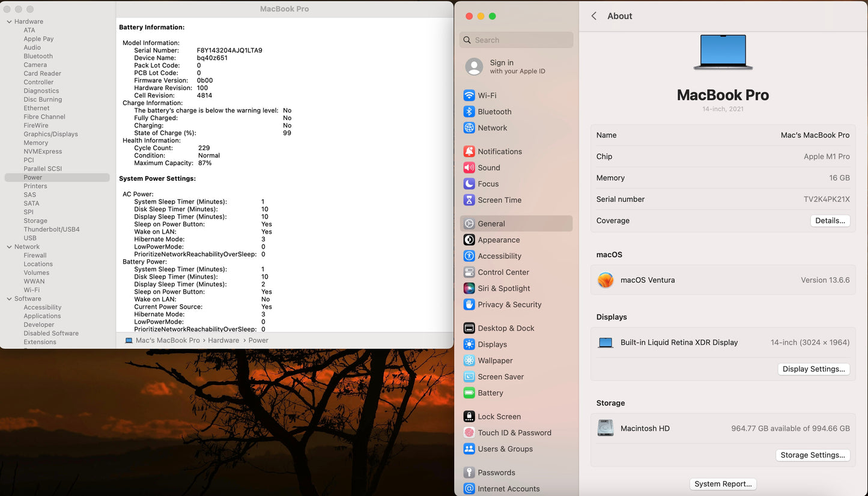The height and width of the screenshot is (496, 868).
Task: Open Storage Settings button
Action: 813,455
